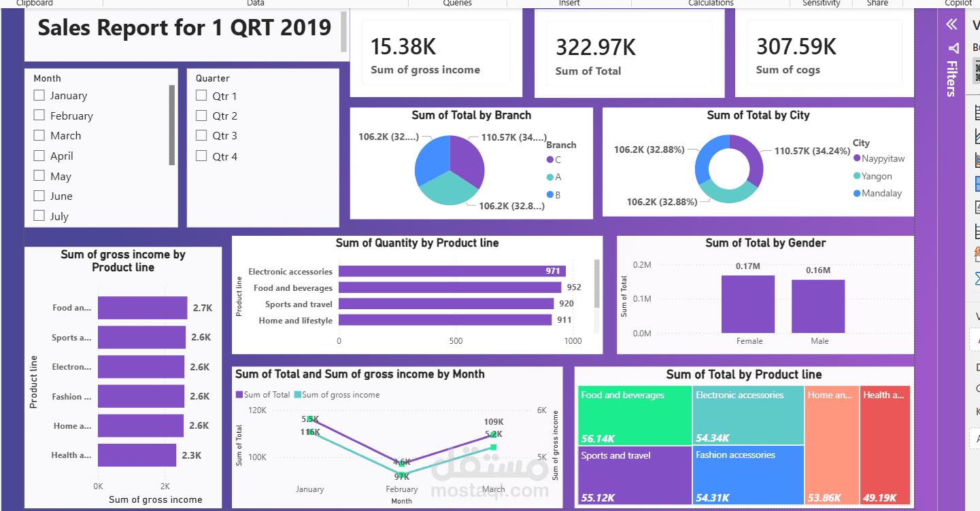Click the Home and lifestyle bar showing 911

pos(445,320)
